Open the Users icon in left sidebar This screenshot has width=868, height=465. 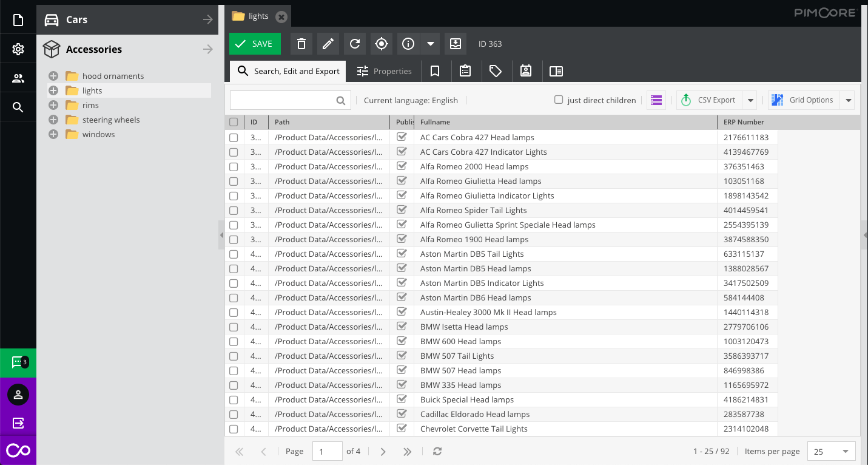tap(18, 78)
